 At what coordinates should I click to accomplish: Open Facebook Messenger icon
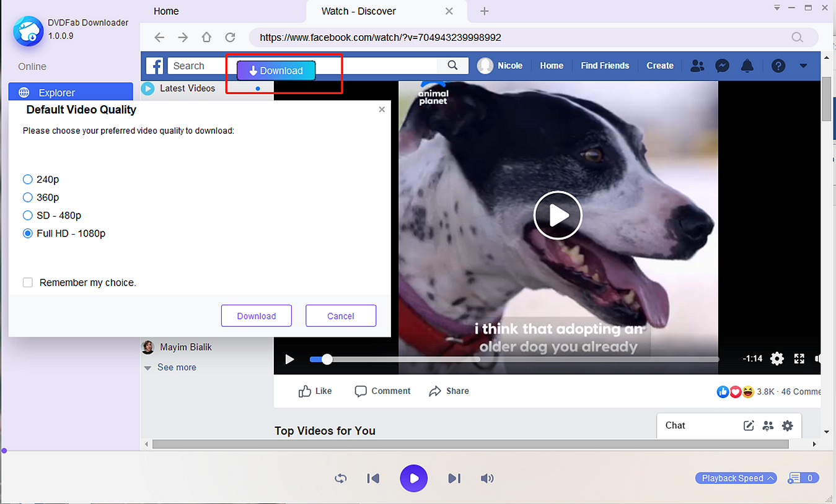722,66
